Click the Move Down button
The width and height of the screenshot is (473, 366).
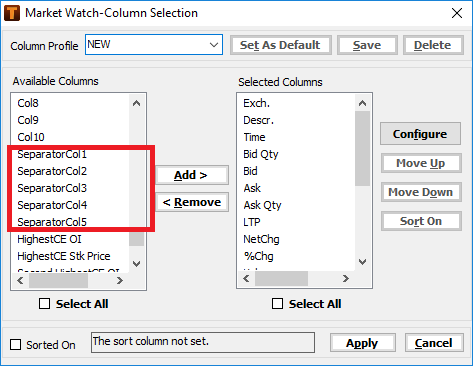(x=421, y=192)
